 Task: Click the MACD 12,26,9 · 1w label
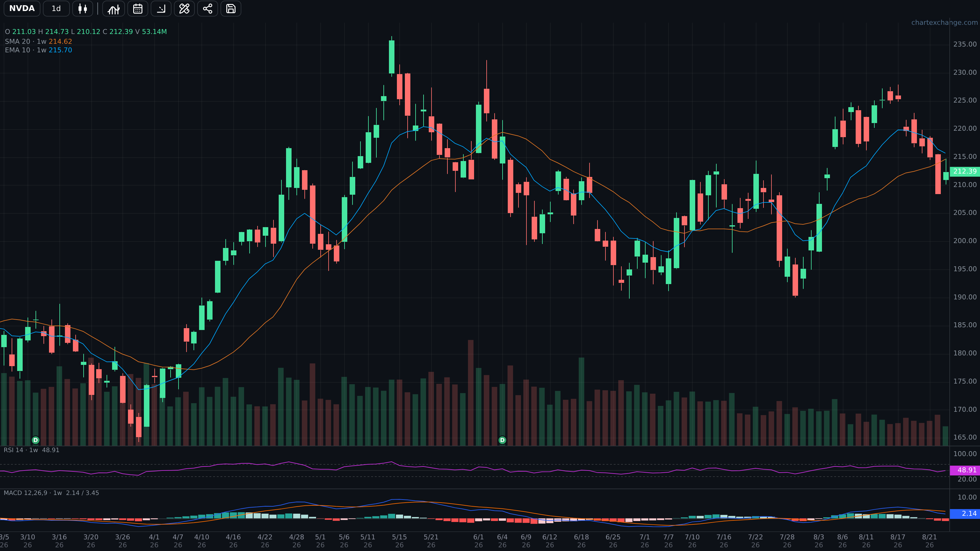pos(51,493)
